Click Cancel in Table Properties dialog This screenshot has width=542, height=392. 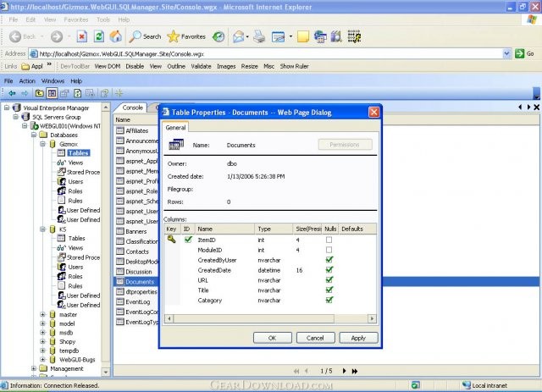click(x=315, y=338)
